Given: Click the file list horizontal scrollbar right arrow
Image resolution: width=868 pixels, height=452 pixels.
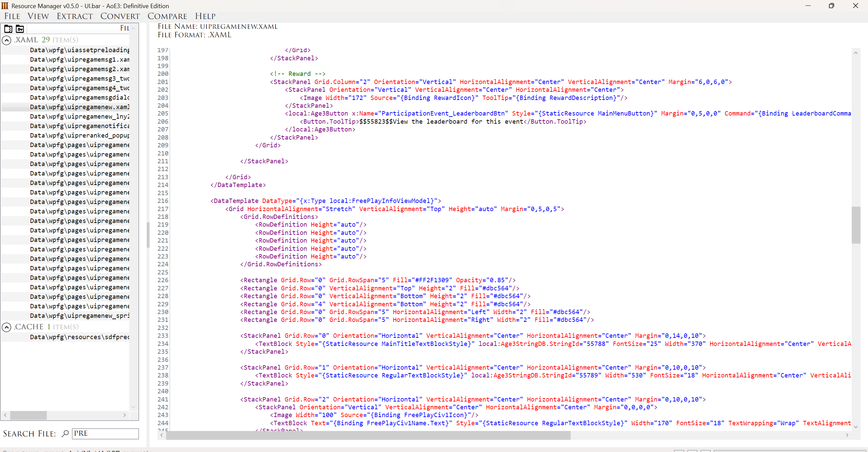Looking at the screenshot, I should pos(124,415).
